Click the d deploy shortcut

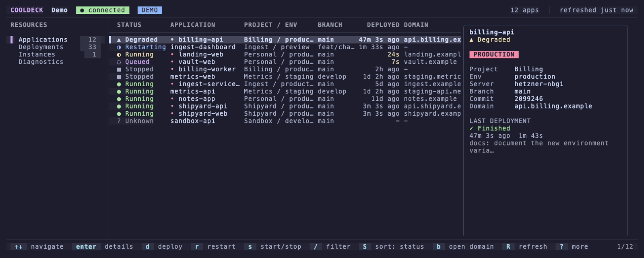pos(162,247)
